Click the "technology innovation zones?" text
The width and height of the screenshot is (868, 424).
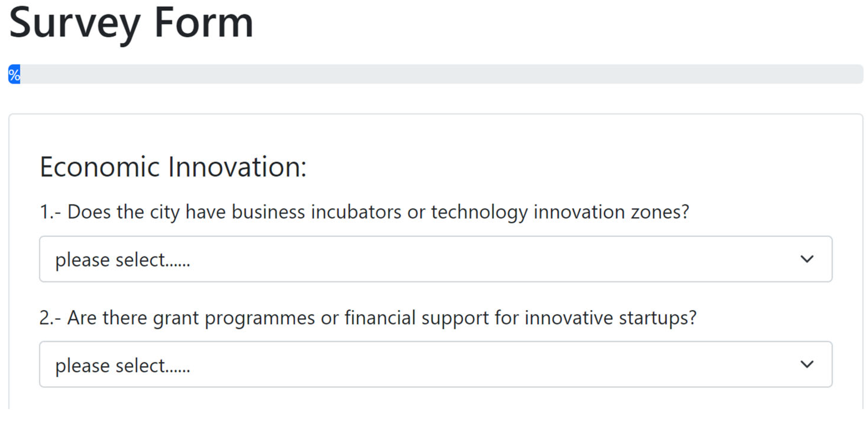point(560,212)
